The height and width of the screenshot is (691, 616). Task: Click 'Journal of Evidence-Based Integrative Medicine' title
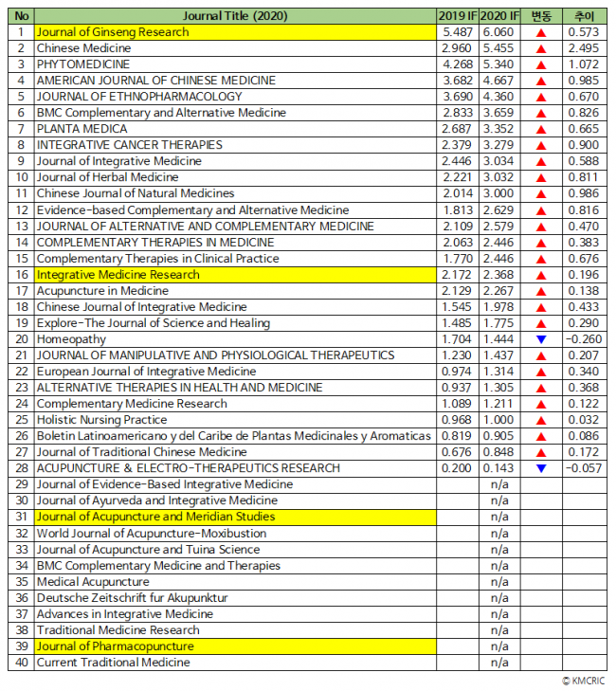pyautogui.click(x=165, y=484)
